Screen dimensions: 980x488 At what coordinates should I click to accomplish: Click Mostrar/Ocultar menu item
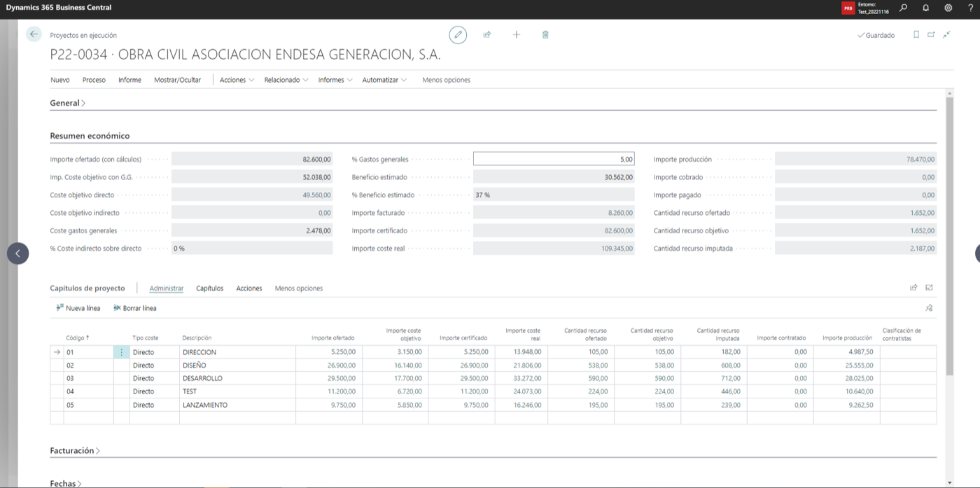point(177,80)
